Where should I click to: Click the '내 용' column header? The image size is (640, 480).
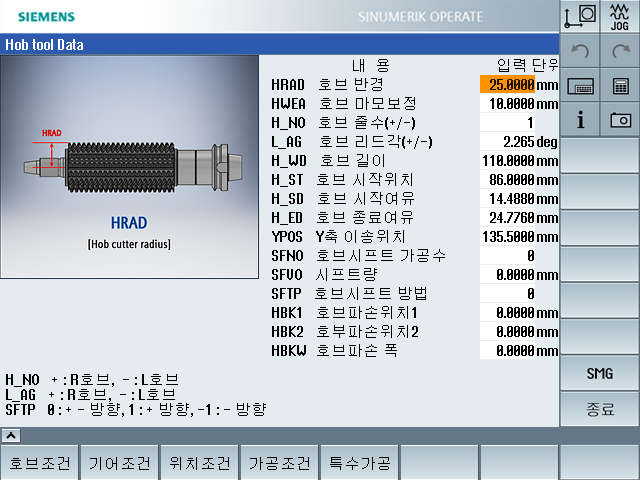[371, 65]
